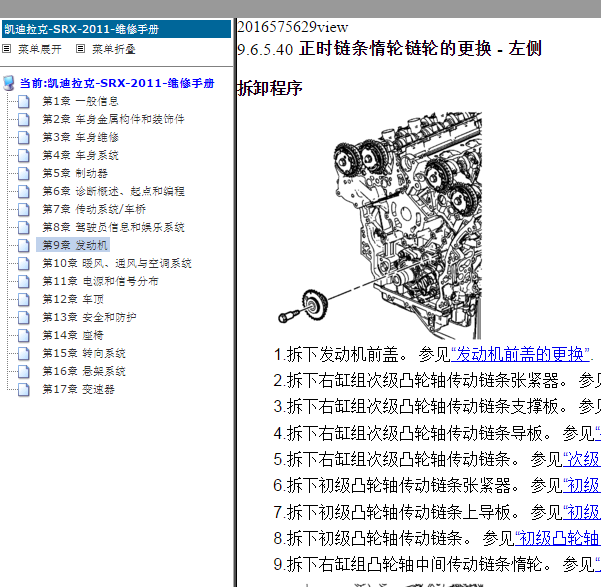
Task: Click heading 正时链条惰轮链轮的更换 - 左侧
Action: pyautogui.click(x=420, y=49)
